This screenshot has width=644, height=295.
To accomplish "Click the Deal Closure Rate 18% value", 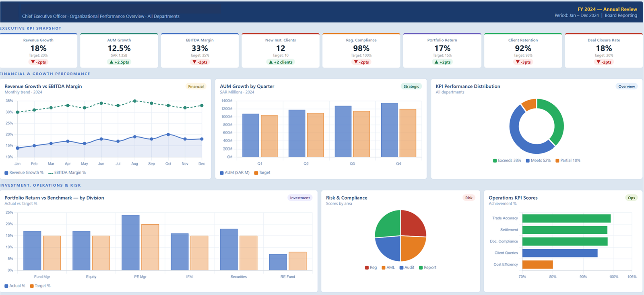I will coord(604,48).
